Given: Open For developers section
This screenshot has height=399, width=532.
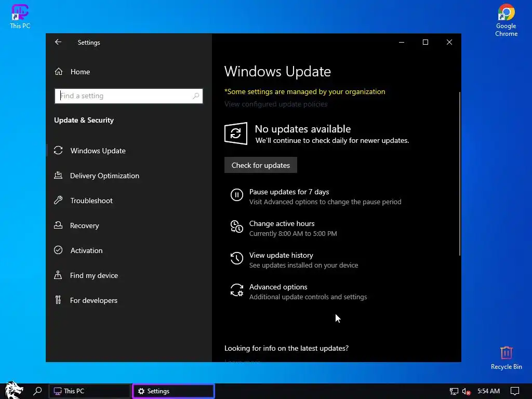Looking at the screenshot, I should 94,300.
